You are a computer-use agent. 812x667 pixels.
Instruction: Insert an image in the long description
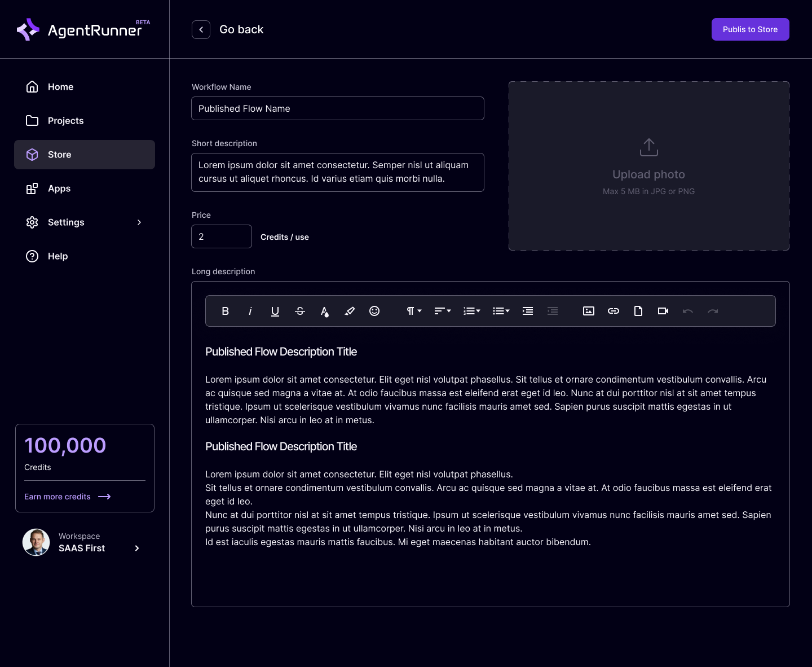click(x=588, y=311)
